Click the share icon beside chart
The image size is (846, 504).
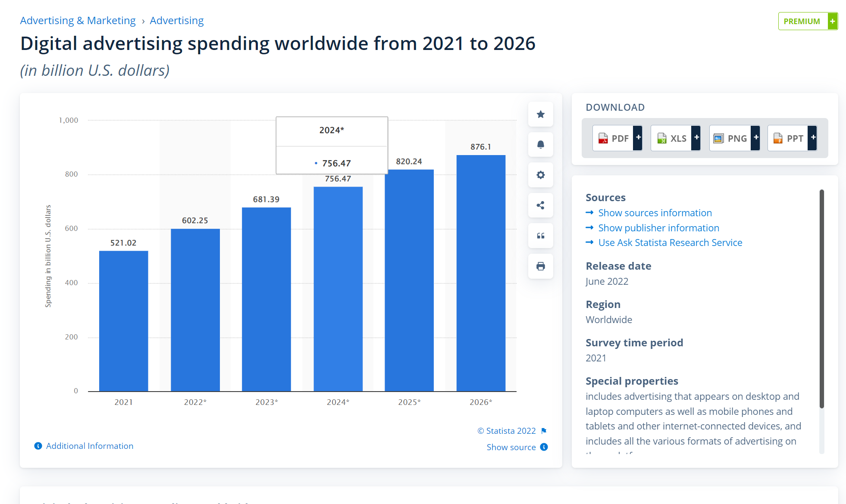pos(540,205)
